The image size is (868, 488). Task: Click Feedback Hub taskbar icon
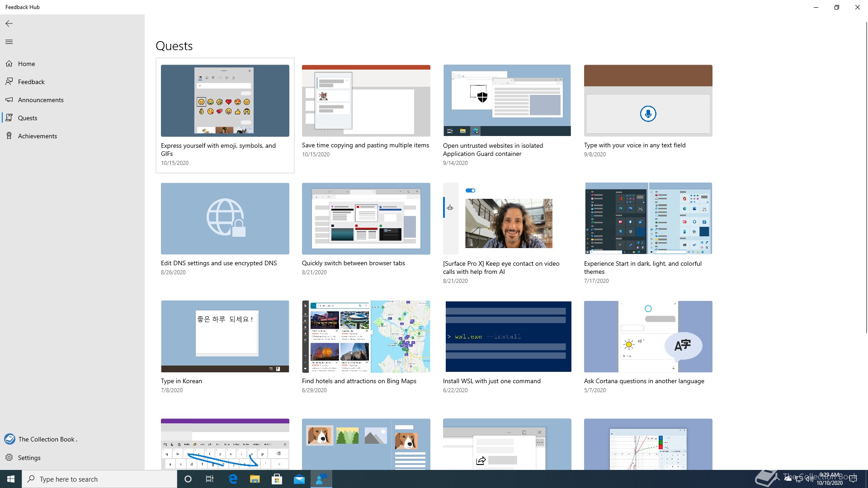(x=321, y=479)
